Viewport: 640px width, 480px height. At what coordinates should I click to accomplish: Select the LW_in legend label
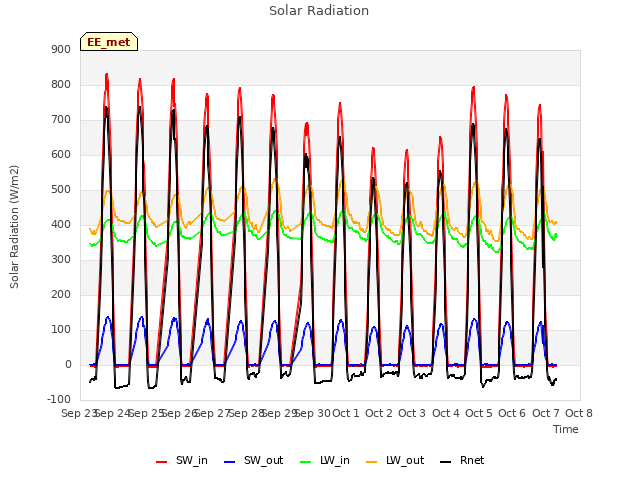coord(335,460)
